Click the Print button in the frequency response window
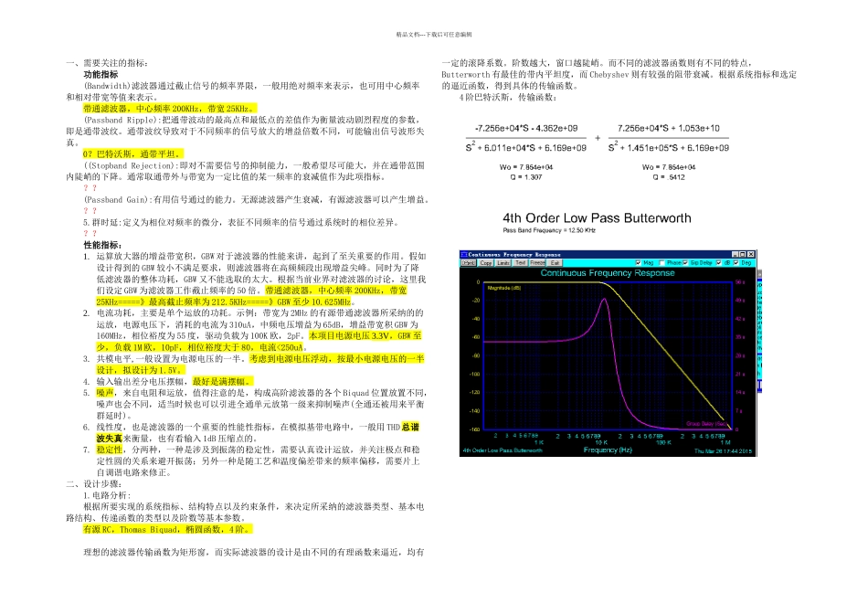The height and width of the screenshot is (614, 868). (x=469, y=263)
